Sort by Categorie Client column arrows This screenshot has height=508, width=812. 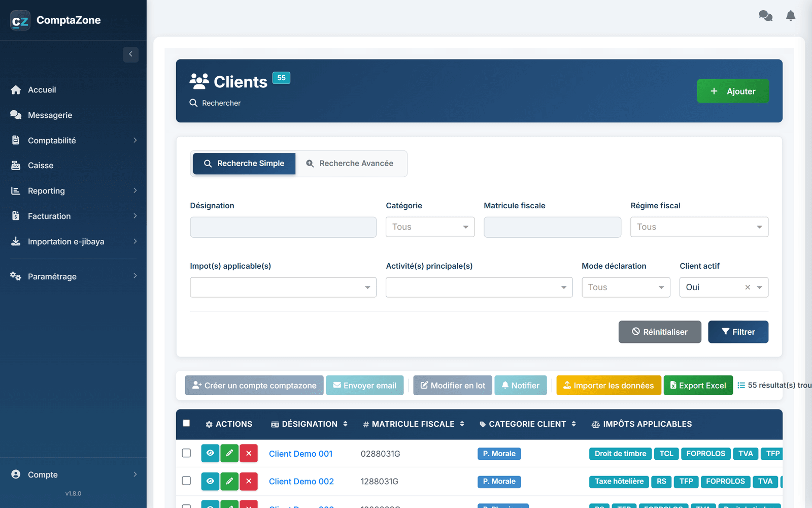coord(573,424)
